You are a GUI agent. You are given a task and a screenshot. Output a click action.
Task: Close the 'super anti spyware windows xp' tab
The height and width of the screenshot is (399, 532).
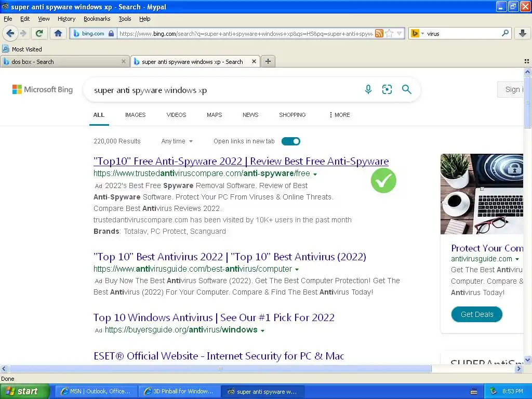tap(254, 61)
